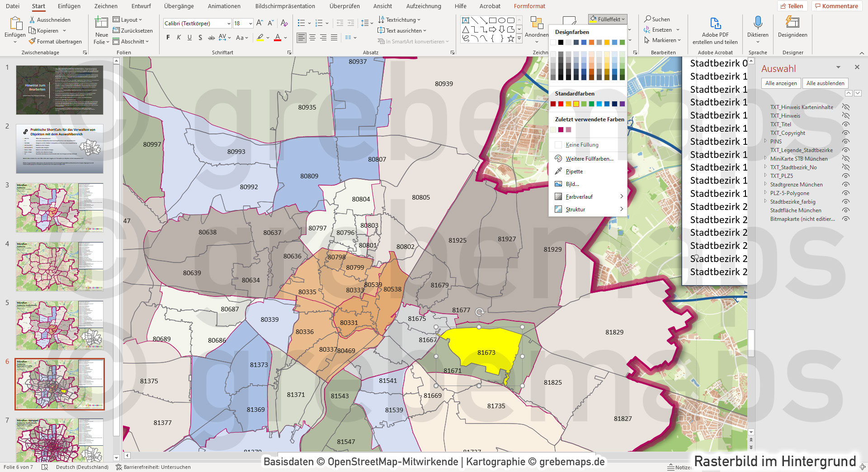This screenshot has width=868, height=472.
Task: Expand the PLZ-5-Polygone tree item
Action: click(764, 193)
